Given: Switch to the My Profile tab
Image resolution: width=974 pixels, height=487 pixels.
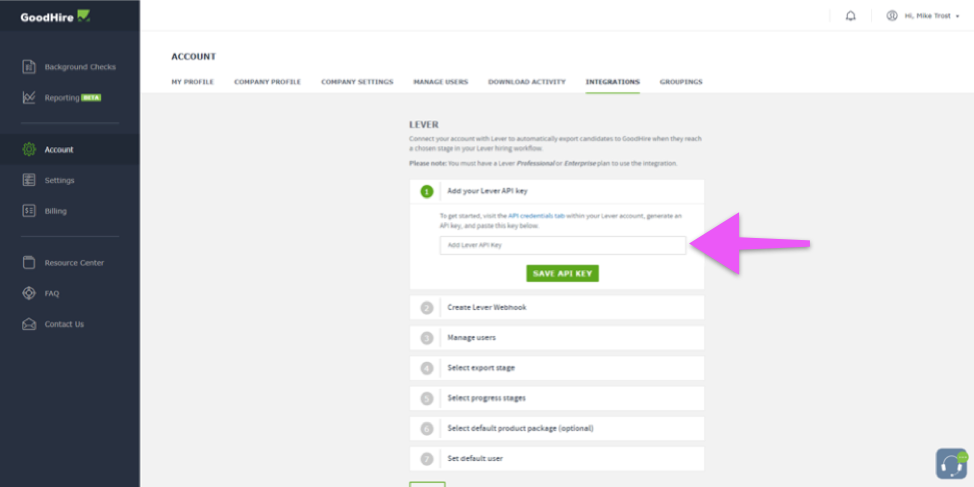Looking at the screenshot, I should click(193, 82).
